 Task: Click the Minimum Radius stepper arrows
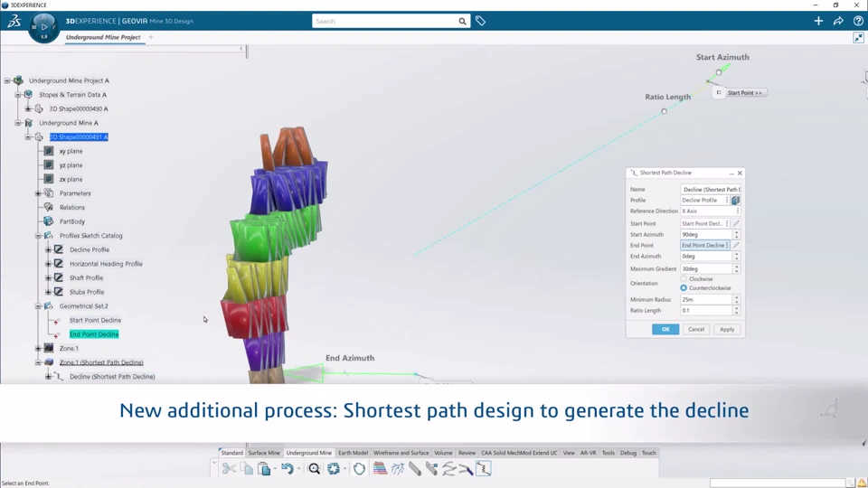click(736, 299)
